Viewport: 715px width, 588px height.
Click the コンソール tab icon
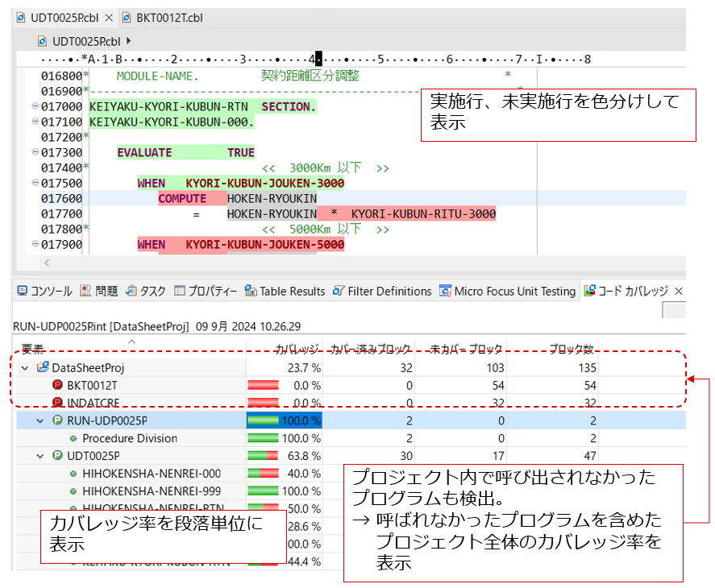(22, 290)
